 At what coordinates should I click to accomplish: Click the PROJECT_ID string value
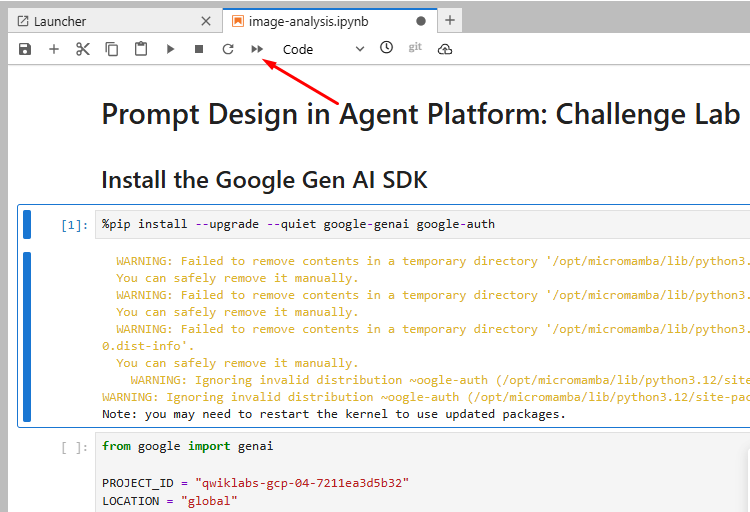(302, 483)
